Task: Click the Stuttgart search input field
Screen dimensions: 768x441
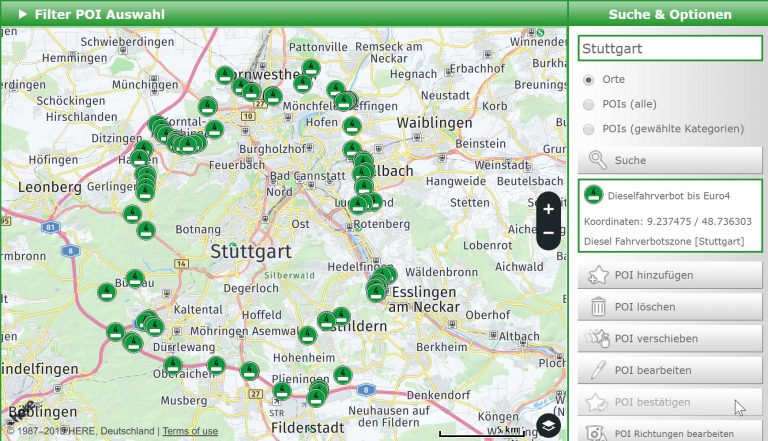Action: [x=670, y=49]
